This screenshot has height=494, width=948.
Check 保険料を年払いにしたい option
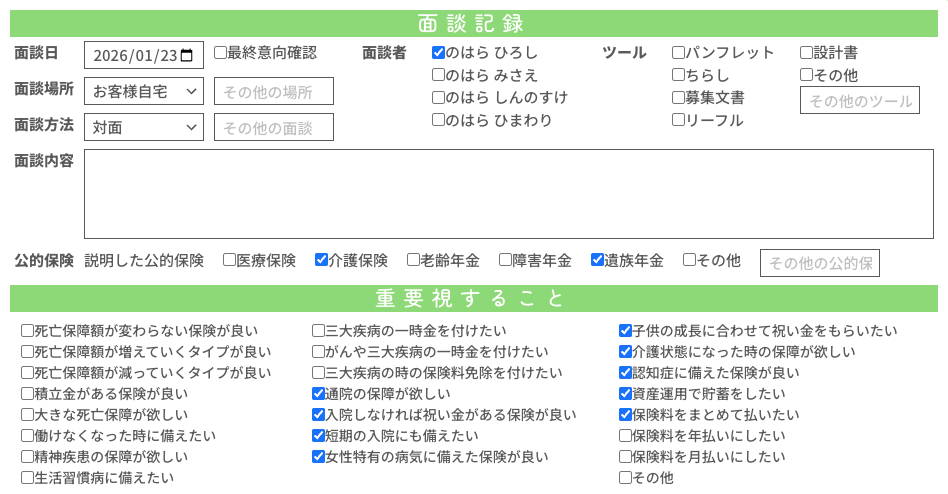click(x=625, y=436)
